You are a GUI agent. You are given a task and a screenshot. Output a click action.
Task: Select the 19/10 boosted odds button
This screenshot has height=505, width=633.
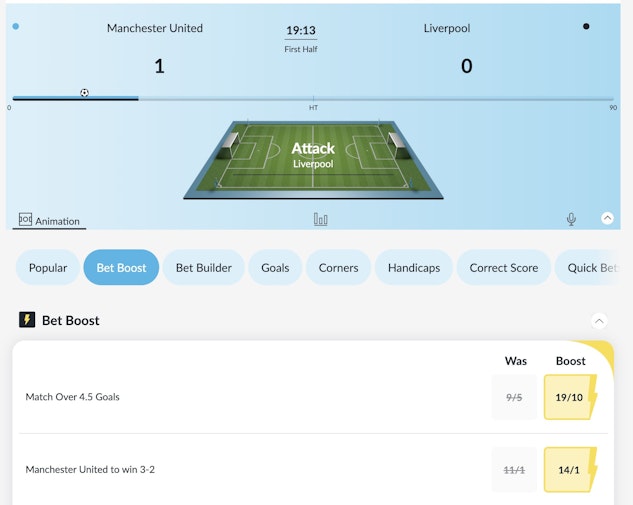pos(570,397)
